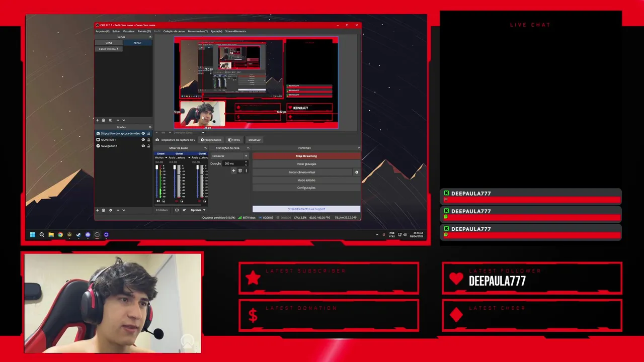This screenshot has height=362, width=644.
Task: Open the Windows Start menu
Action: pos(33,235)
